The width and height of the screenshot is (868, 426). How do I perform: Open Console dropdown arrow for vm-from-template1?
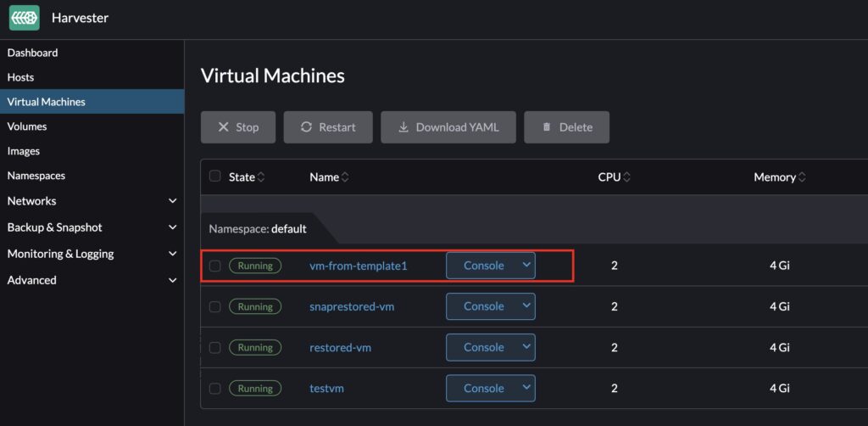coord(526,265)
